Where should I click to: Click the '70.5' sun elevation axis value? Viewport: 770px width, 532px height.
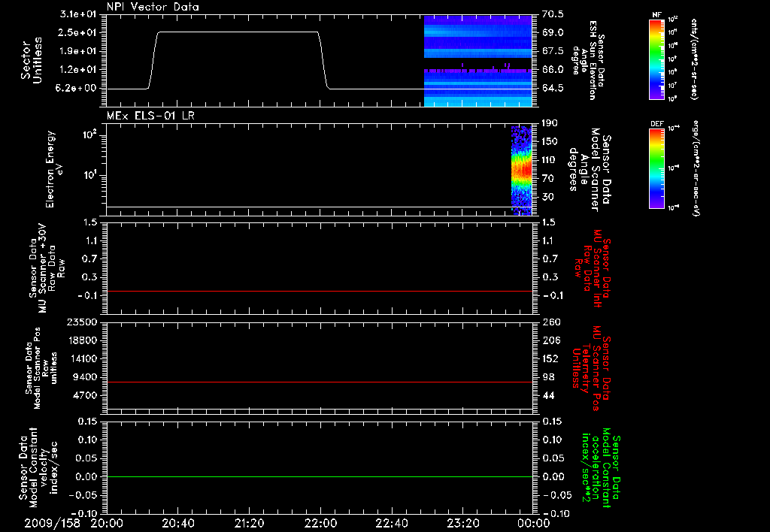point(553,14)
